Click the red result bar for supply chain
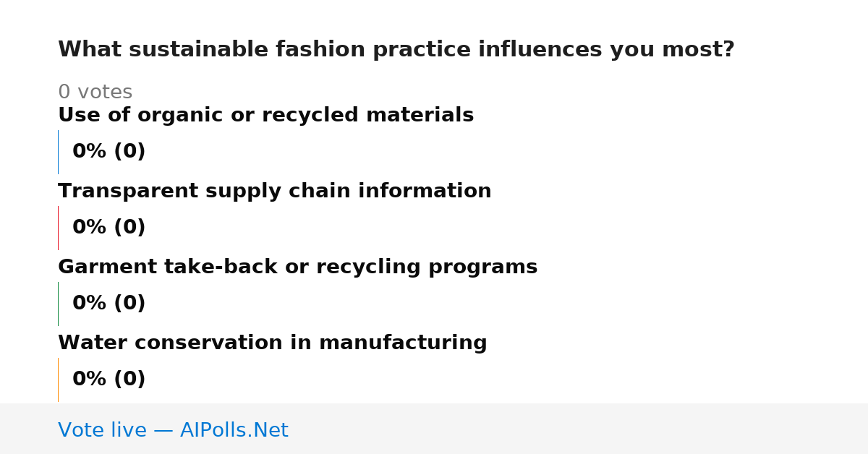 (58, 228)
